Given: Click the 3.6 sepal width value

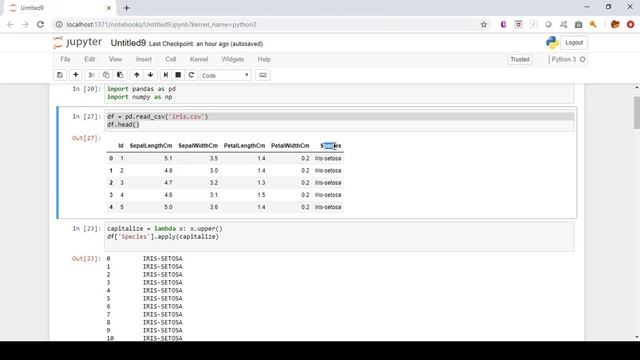Looking at the screenshot, I should [214, 207].
